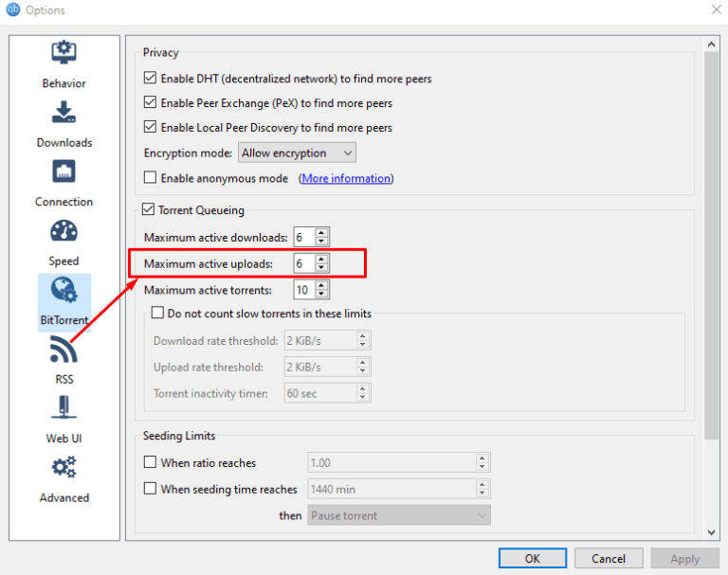Check Do not count slow torrents option
Viewport: 728px width, 575px height.
(x=157, y=313)
